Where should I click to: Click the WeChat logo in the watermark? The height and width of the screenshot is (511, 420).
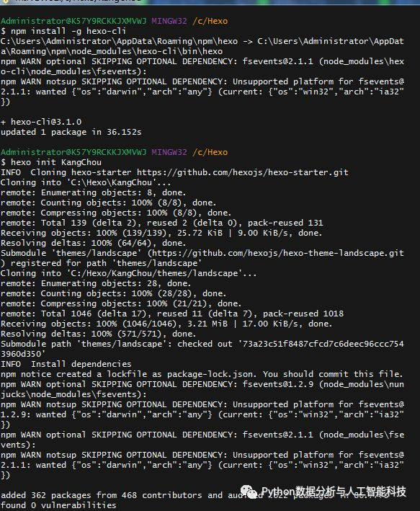pyautogui.click(x=249, y=492)
